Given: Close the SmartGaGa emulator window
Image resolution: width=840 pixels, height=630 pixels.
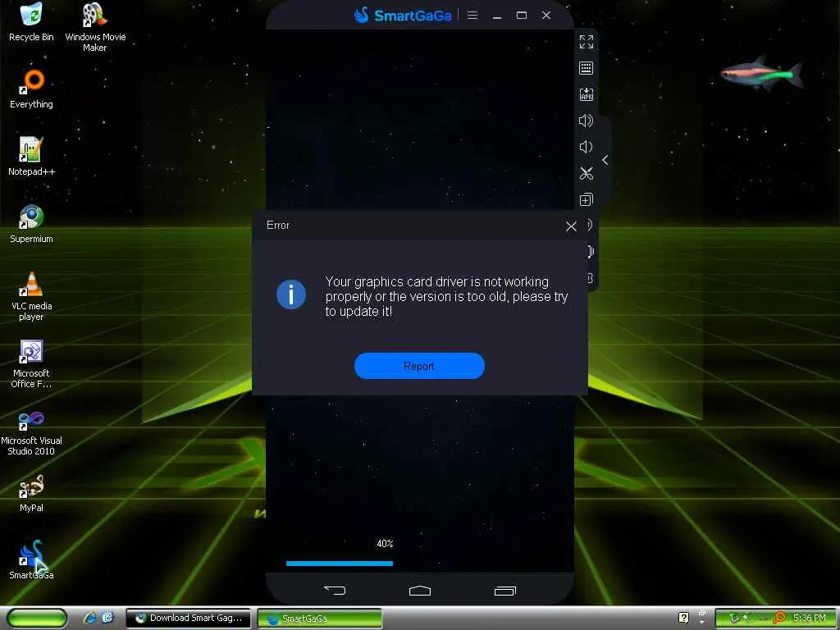Looking at the screenshot, I should pos(546,15).
